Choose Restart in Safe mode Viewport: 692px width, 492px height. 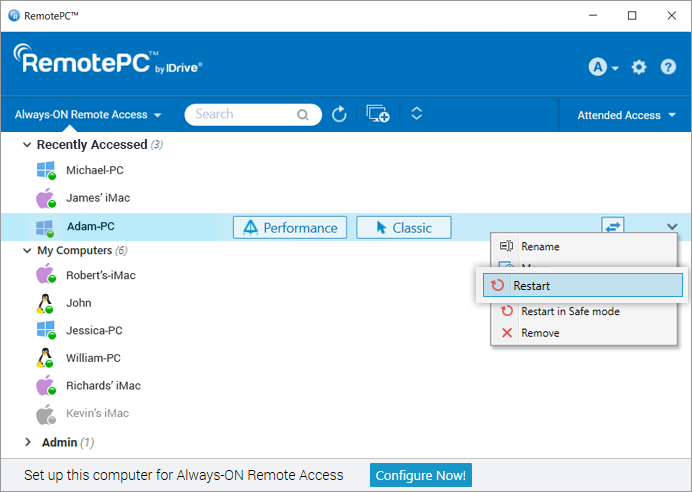click(x=583, y=312)
